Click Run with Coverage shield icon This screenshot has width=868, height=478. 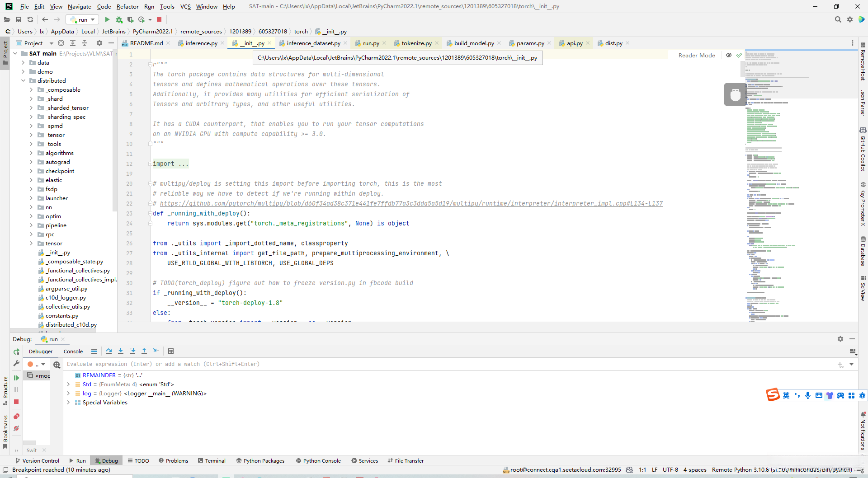coord(130,19)
